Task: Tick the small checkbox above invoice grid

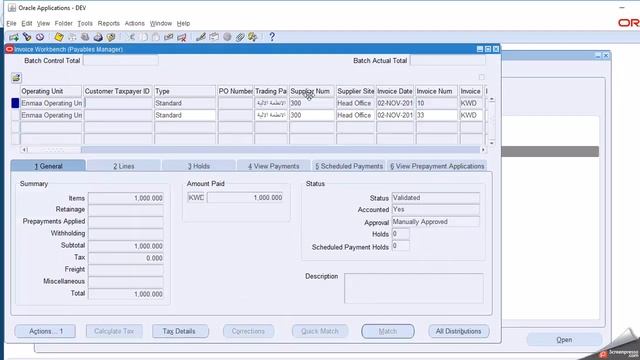Action: 482,77
